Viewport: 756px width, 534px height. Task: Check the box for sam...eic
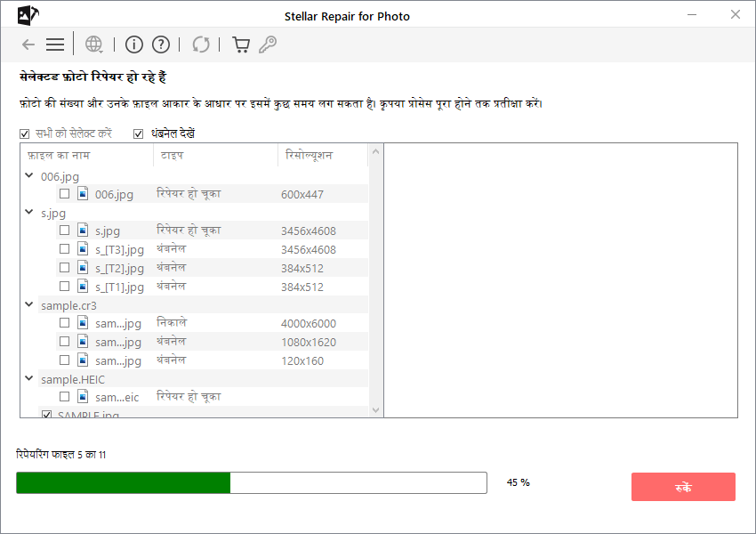[x=64, y=397]
